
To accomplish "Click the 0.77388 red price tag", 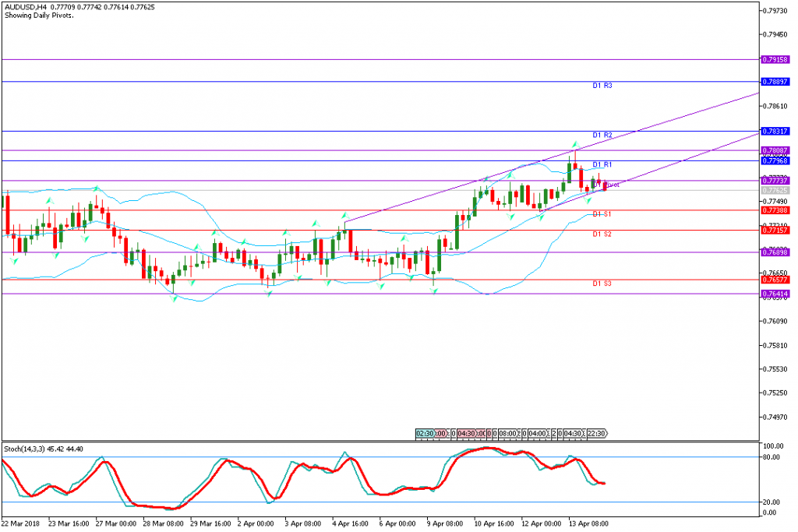I will pyautogui.click(x=777, y=210).
